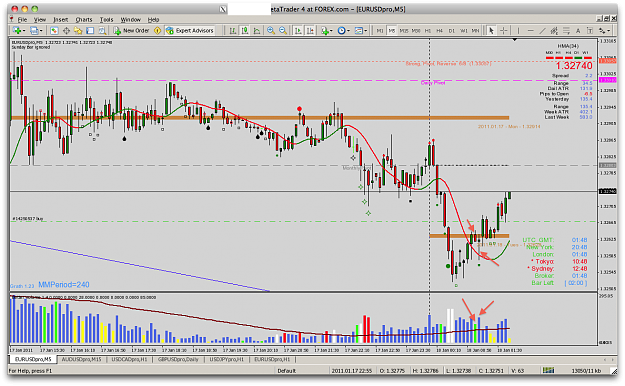The width and height of the screenshot is (625, 386).
Task: Expand the periodicity dropdown arrow
Action: coord(348,31)
